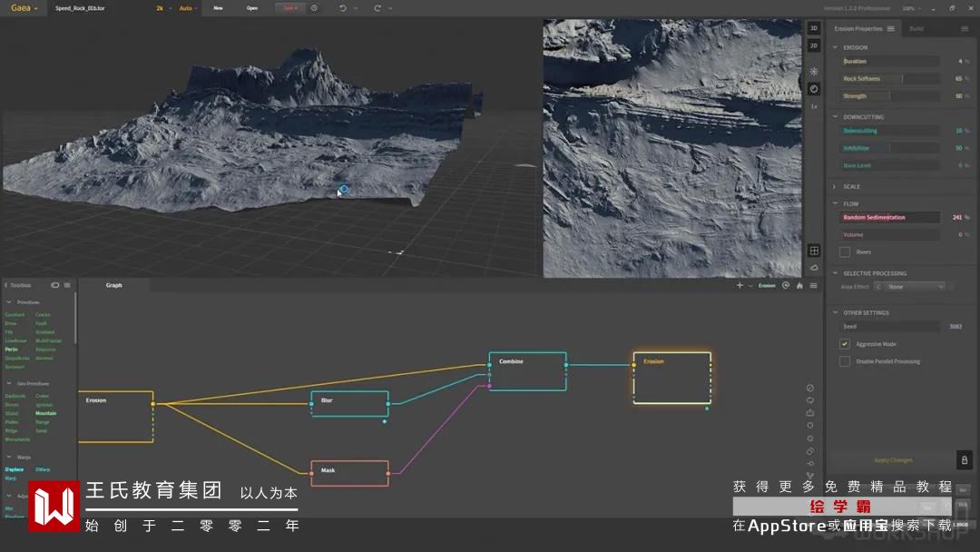Open the graph toolbar hamburger menu
The height and width of the screenshot is (552, 980).
coord(813,286)
